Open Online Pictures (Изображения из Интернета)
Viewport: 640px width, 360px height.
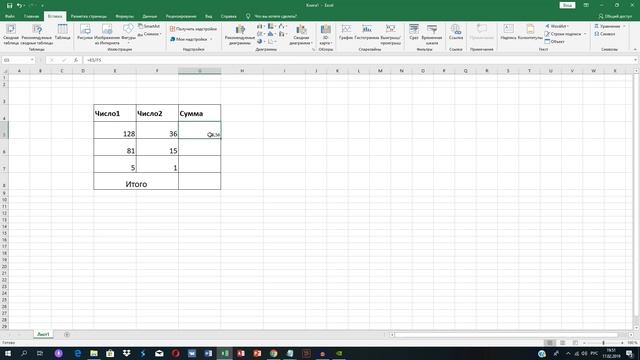tap(107, 34)
